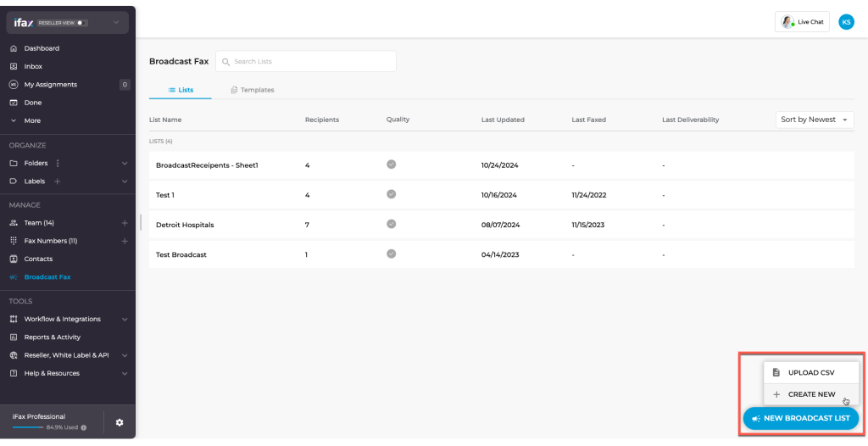868x446 pixels.
Task: Open Live Chat
Action: [802, 22]
